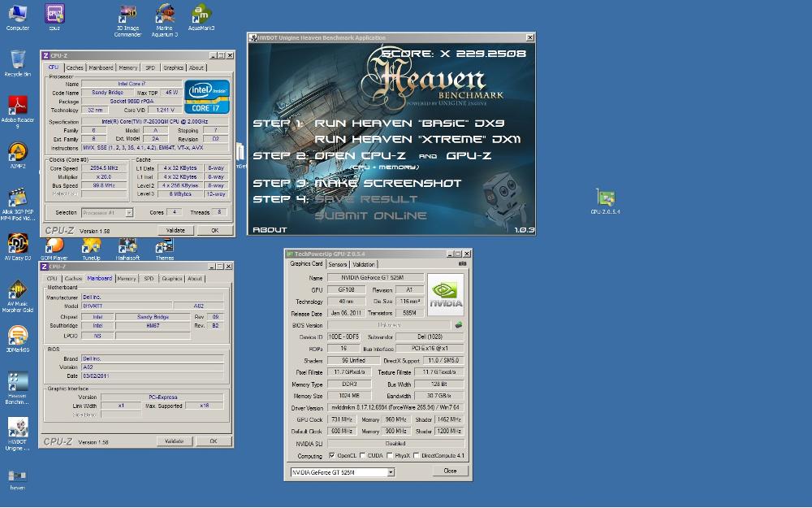Click the Driver Version field in GPU-Z

pos(396,408)
